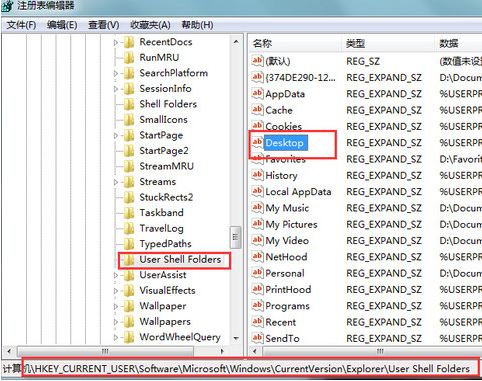
Task: Select the RecentDocs tree key label
Action: click(x=166, y=42)
